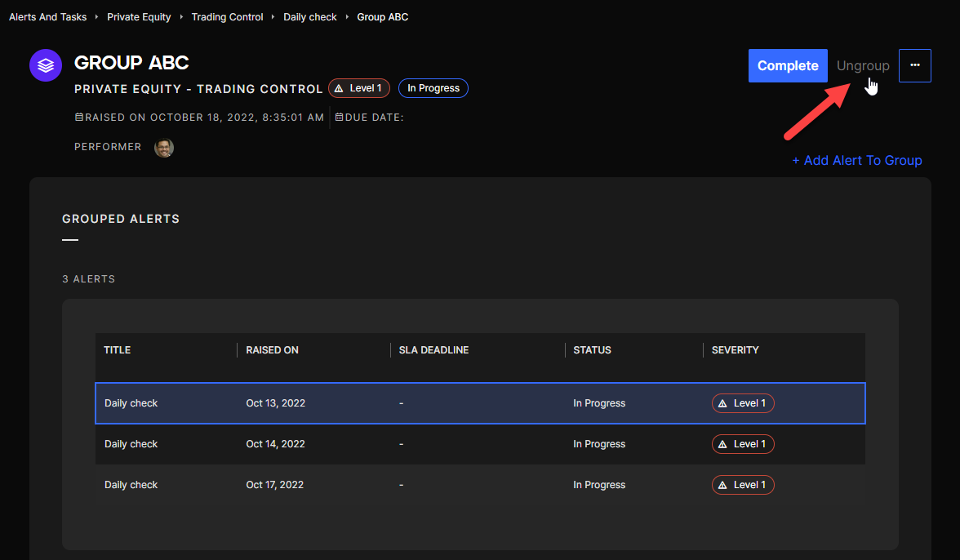Screen dimensions: 960x560
Task: Click the SLA Deadline column header
Action: (433, 350)
